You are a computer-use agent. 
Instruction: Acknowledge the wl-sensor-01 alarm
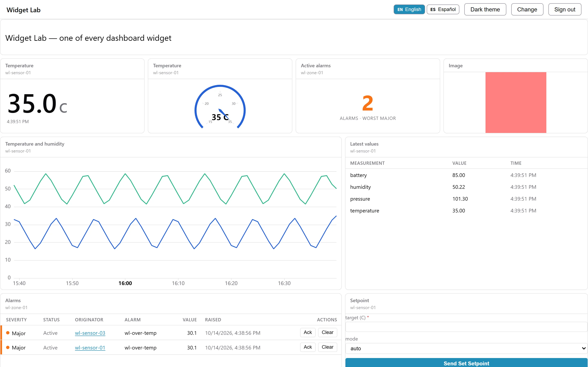pyautogui.click(x=308, y=347)
